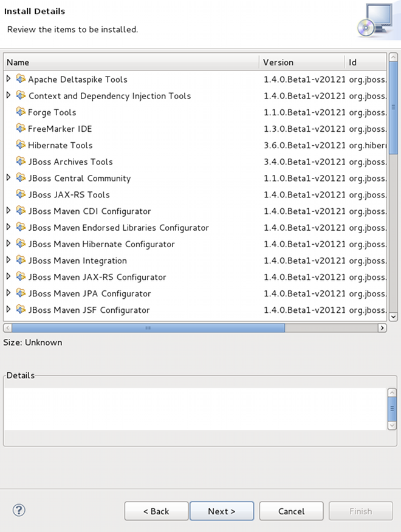Select JBoss JAX-RS Tools row text

[69, 195]
